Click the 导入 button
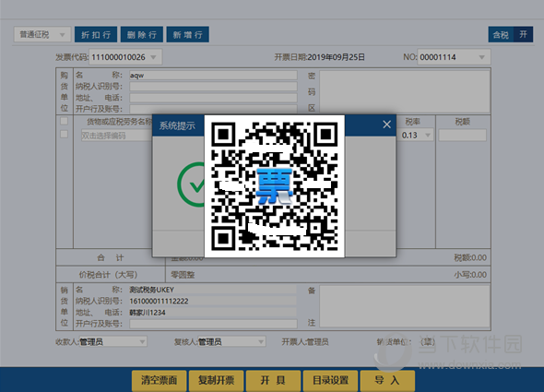 tap(387, 381)
